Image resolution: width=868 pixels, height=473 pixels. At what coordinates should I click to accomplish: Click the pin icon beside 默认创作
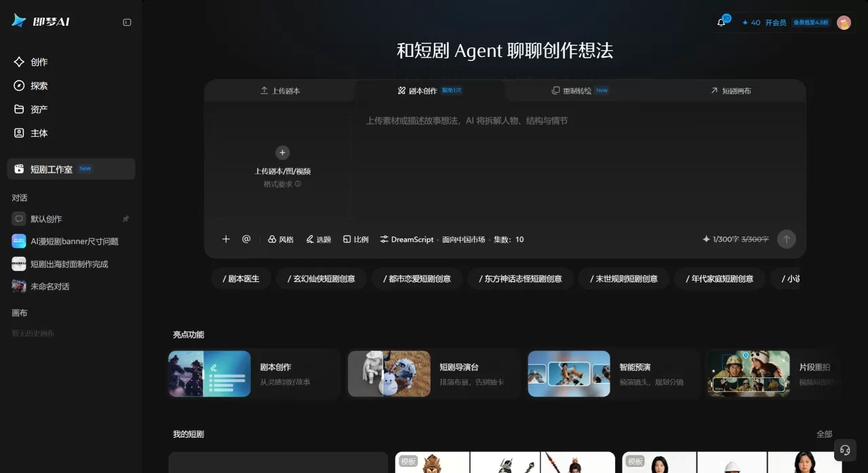pyautogui.click(x=125, y=219)
